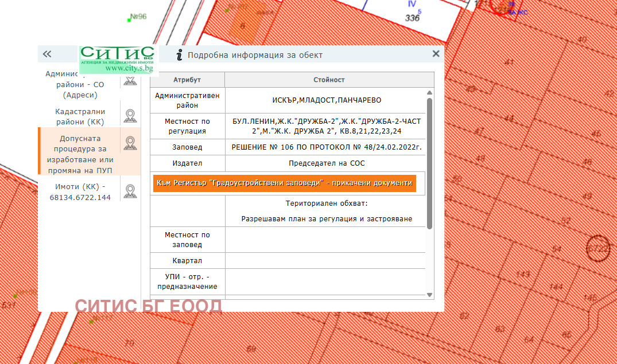Click the green №96 point on the map
Viewport: 617px width, 364px height.
(130, 19)
